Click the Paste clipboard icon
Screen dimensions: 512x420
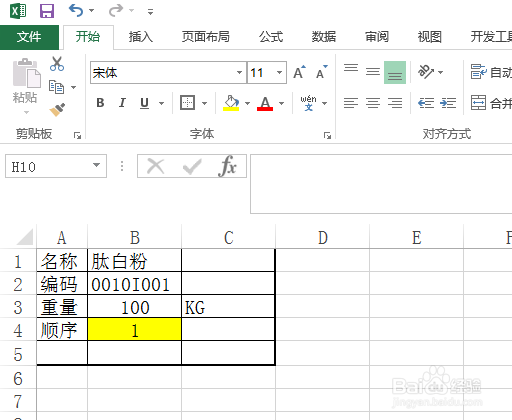point(26,73)
